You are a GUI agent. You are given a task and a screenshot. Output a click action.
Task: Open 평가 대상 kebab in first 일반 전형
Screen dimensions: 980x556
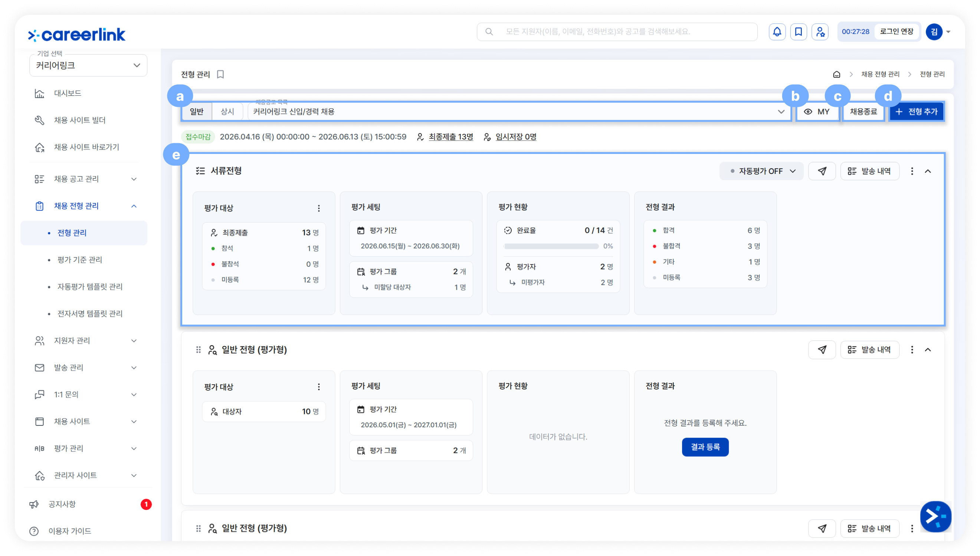(x=318, y=387)
